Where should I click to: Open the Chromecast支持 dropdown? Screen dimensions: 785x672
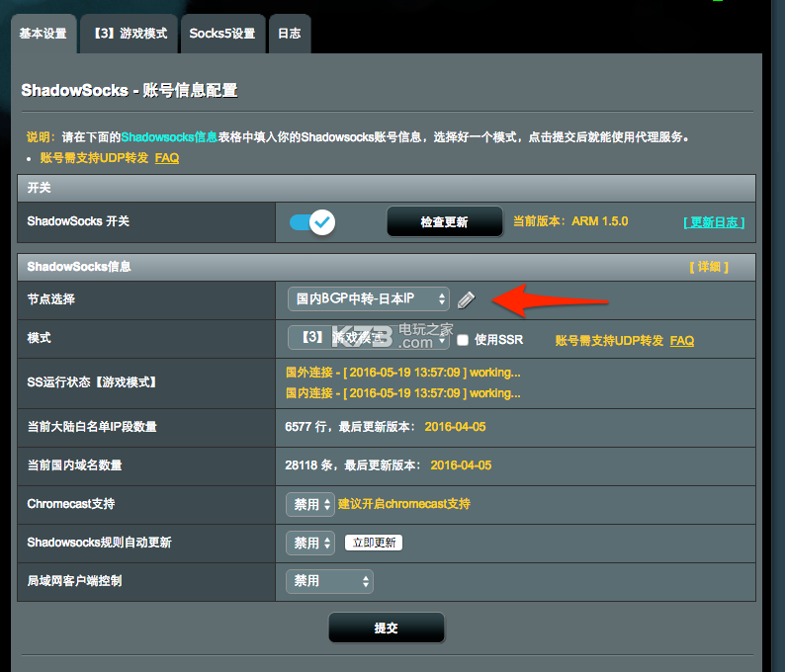(310, 504)
